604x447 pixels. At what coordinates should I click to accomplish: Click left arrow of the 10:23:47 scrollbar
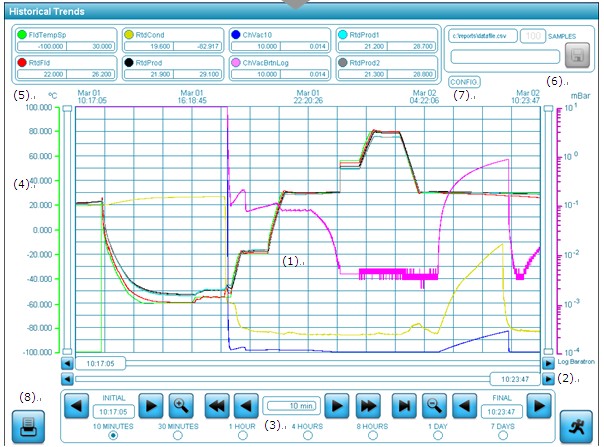(67, 379)
